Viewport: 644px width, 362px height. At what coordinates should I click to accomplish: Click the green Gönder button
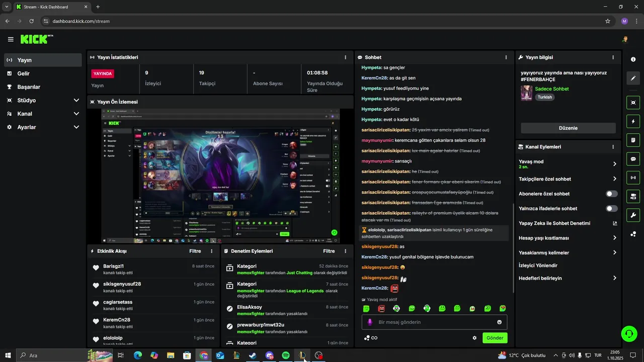495,338
